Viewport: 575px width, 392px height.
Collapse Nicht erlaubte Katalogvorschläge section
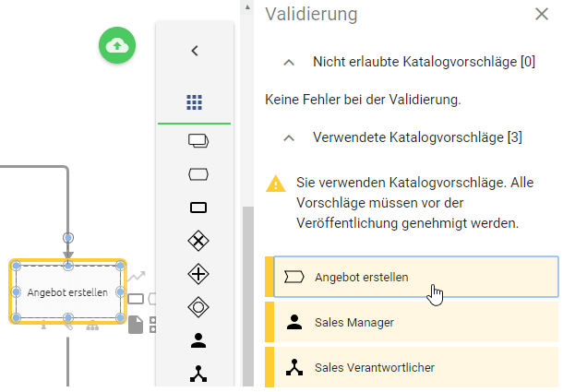click(x=289, y=63)
